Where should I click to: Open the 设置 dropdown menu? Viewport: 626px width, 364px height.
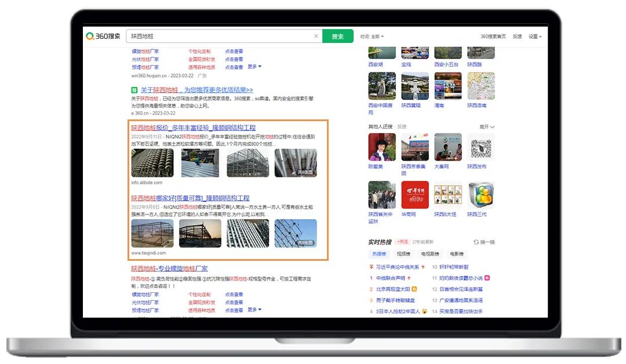(534, 37)
